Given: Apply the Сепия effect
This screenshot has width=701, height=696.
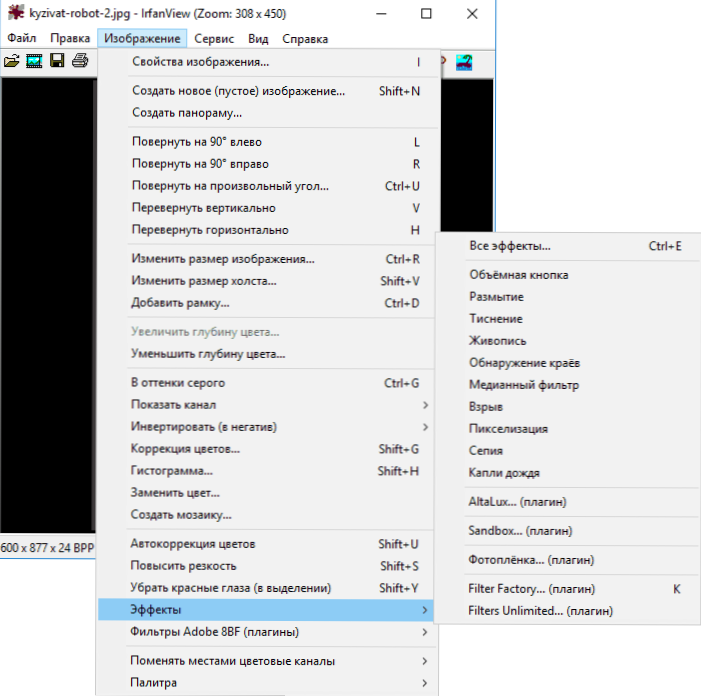Looking at the screenshot, I should coord(568,451).
